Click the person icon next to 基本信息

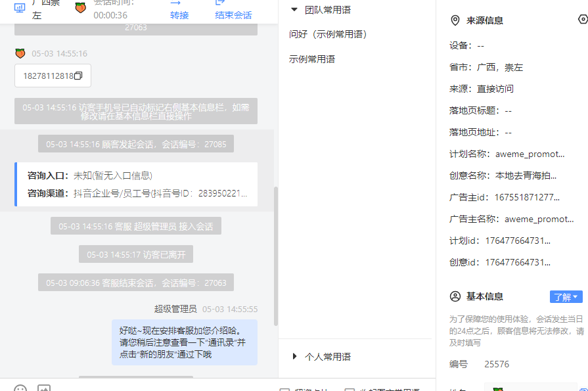click(x=455, y=296)
